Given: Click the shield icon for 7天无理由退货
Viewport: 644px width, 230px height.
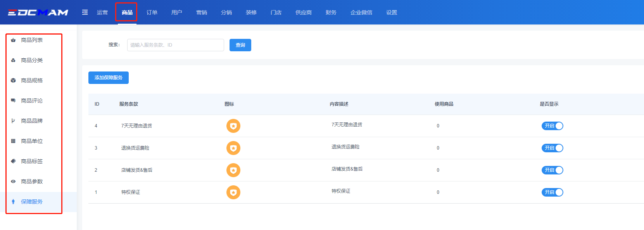Looking at the screenshot, I should click(x=233, y=126).
